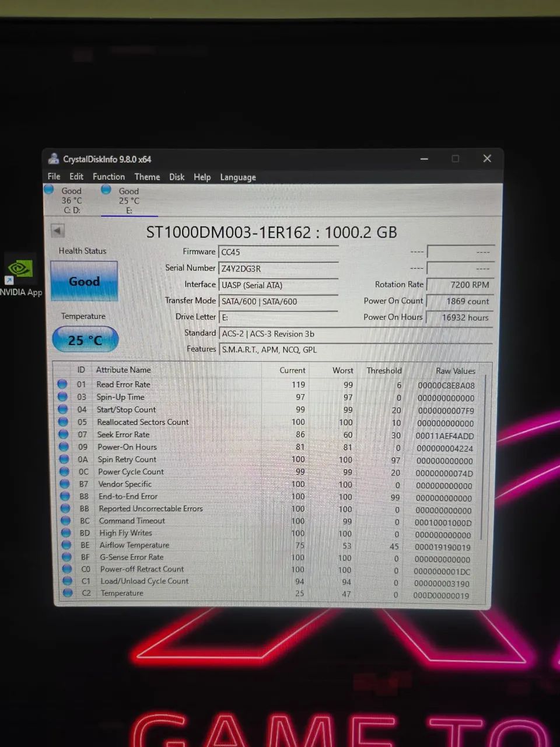Click the CrystalDiskInfo title bar icon
Screen dimensions: 560x747
tap(54, 159)
